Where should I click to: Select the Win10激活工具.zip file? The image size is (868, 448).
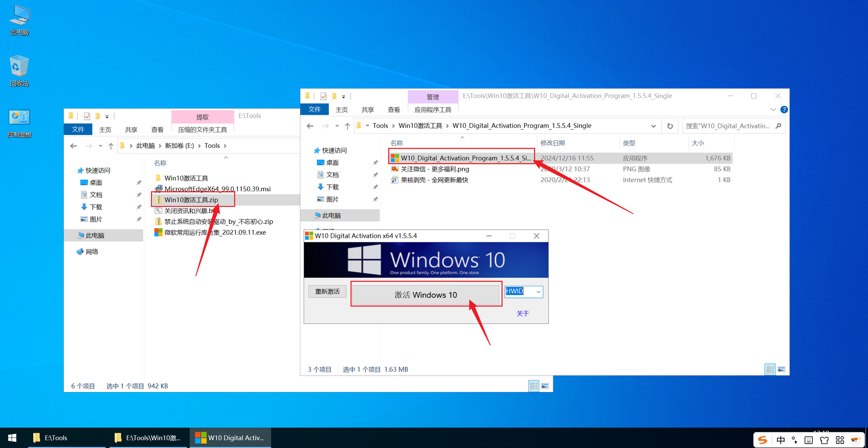click(191, 200)
